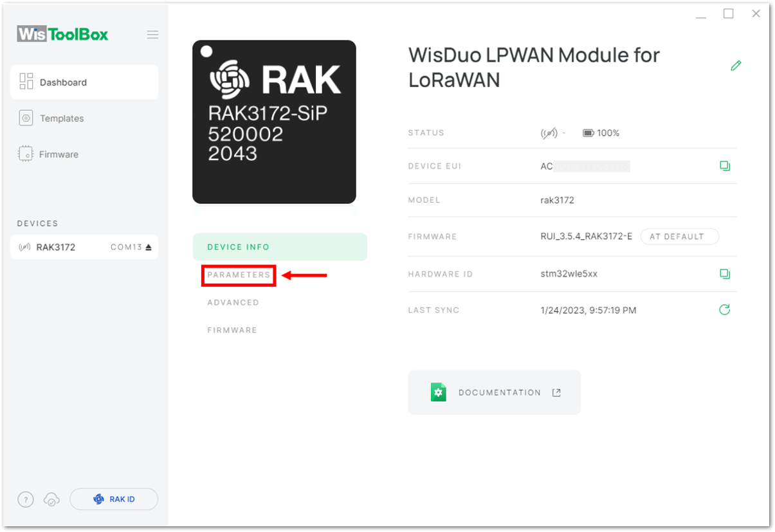The width and height of the screenshot is (775, 532).
Task: Collapse sidebar using the hamburger menu icon
Action: 152,35
